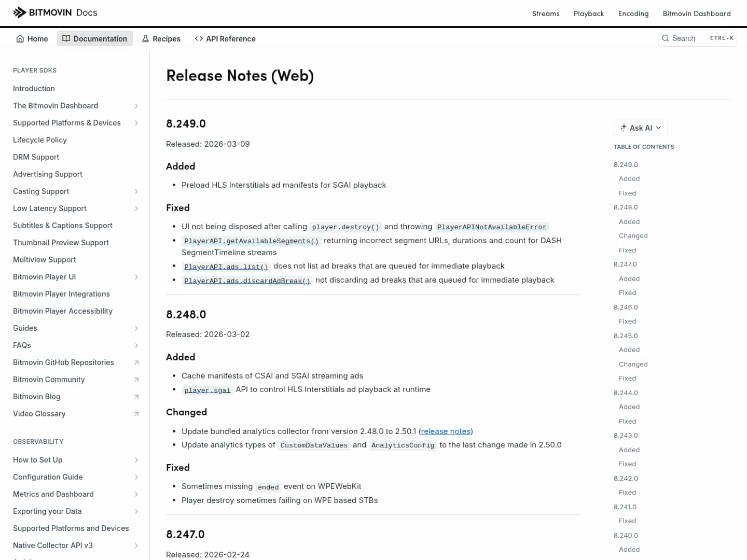Open the API Reference tab

(225, 38)
